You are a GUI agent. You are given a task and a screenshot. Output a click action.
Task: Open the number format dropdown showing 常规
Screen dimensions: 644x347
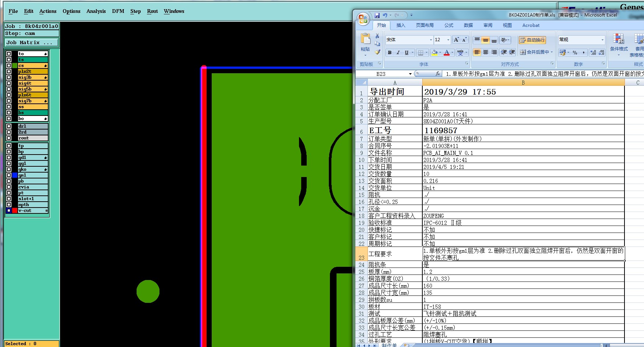(602, 40)
